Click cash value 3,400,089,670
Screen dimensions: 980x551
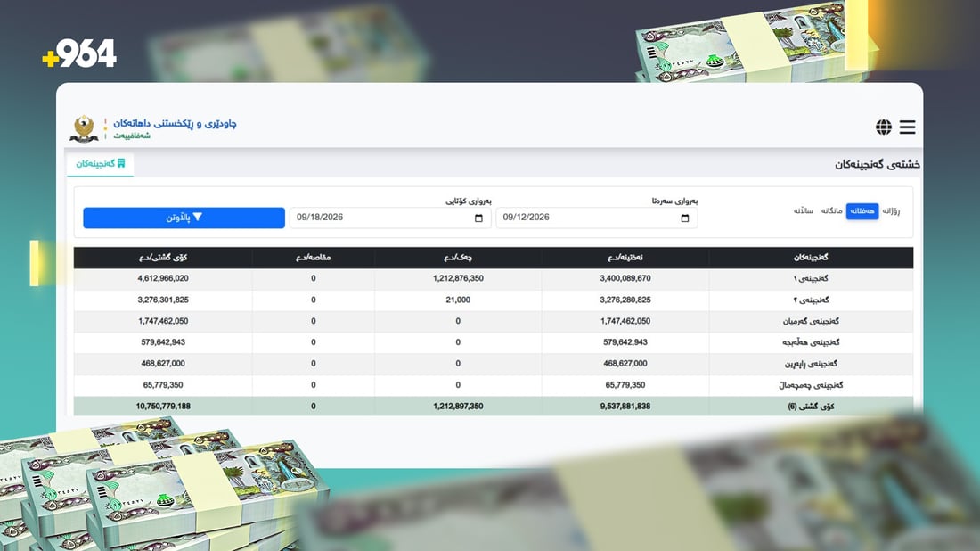625,278
